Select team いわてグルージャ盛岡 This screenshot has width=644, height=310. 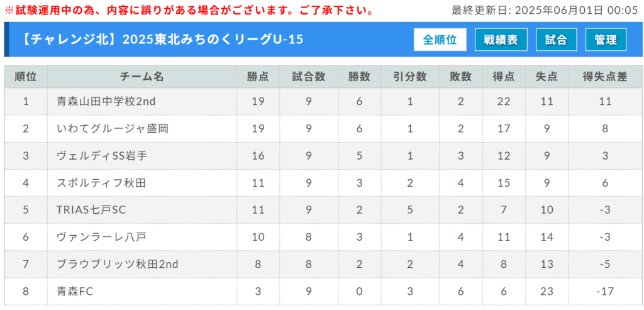point(113,128)
